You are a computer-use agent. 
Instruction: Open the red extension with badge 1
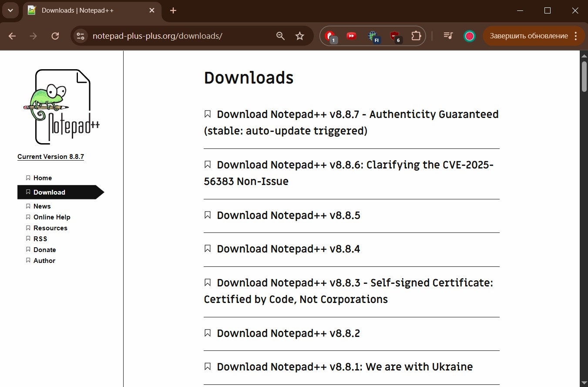[331, 37]
